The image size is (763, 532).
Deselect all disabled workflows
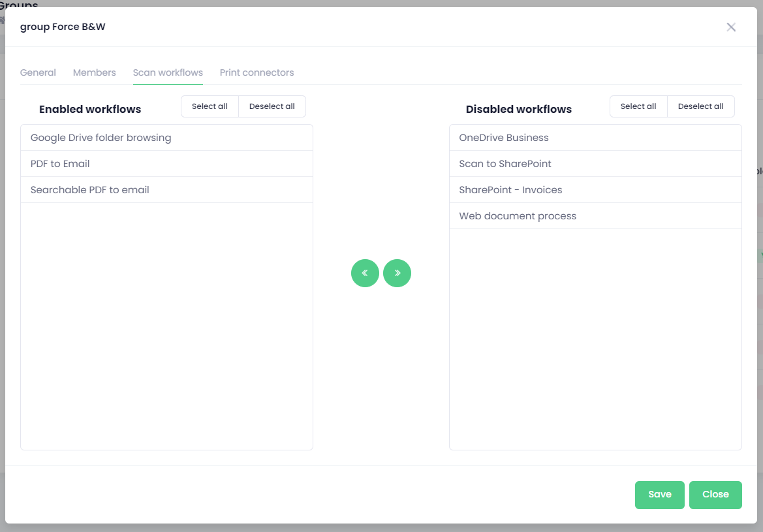[701, 106]
